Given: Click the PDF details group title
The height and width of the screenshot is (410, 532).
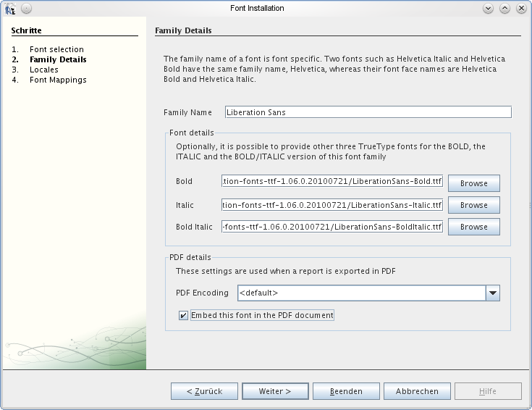Looking at the screenshot, I should [x=190, y=257].
